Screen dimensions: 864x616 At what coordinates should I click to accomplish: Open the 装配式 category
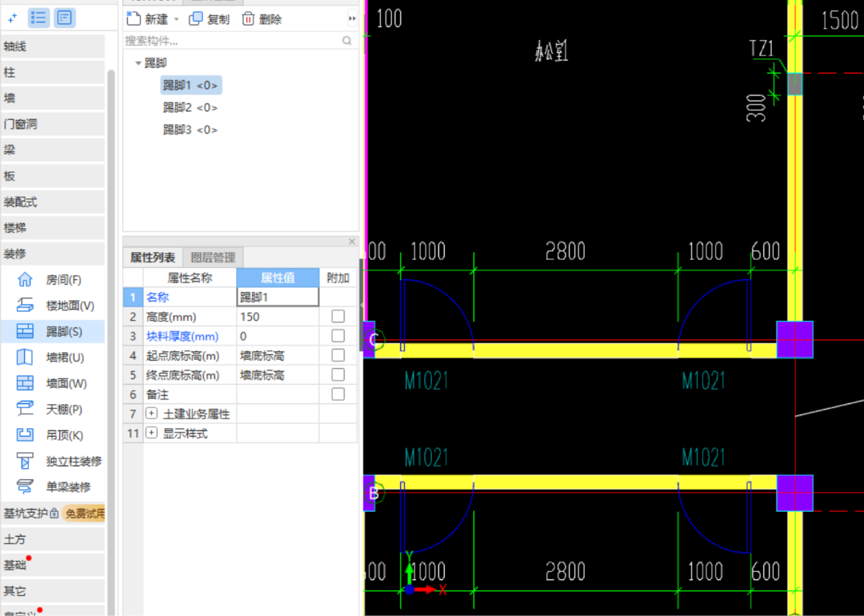tap(53, 202)
